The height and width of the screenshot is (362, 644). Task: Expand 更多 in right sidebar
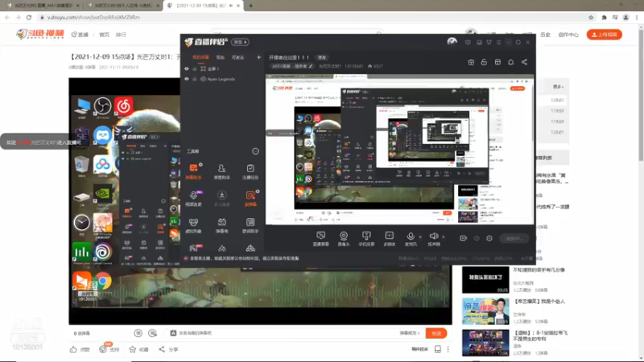(558, 87)
